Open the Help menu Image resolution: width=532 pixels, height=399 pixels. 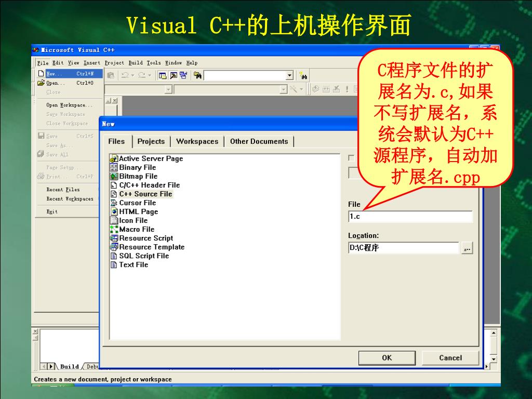tap(192, 63)
